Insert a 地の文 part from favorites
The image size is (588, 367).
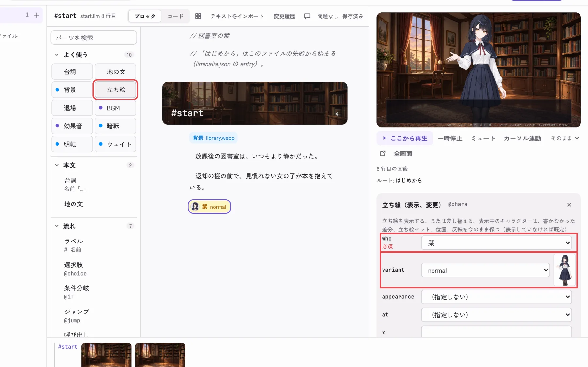(x=115, y=72)
